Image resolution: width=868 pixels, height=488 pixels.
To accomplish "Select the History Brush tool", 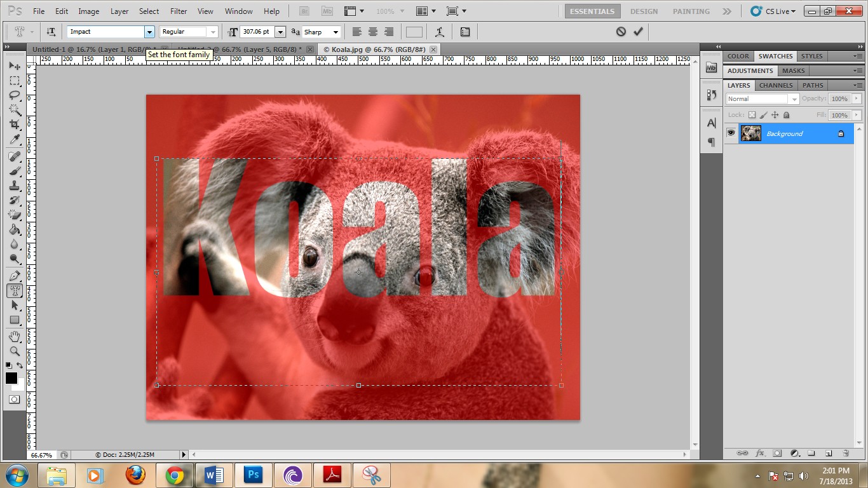I will 15,200.
